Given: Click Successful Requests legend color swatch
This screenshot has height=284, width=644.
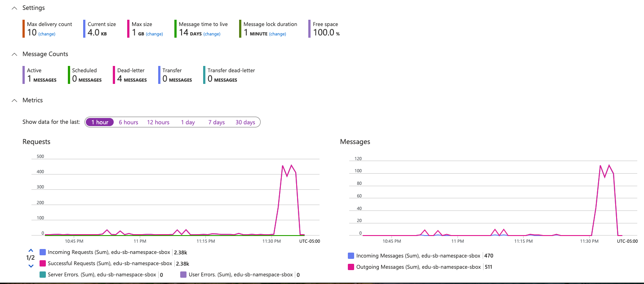Looking at the screenshot, I should coord(43,263).
